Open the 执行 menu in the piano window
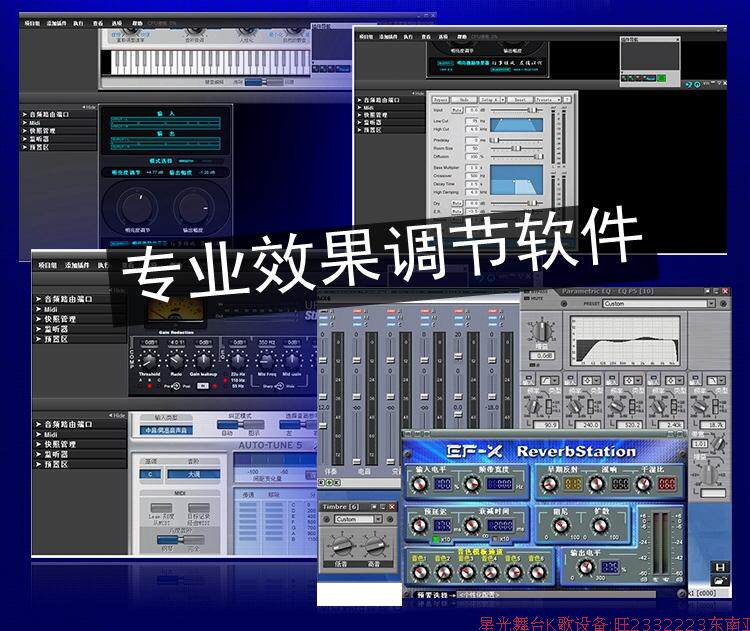This screenshot has width=750, height=631. pyautogui.click(x=78, y=23)
